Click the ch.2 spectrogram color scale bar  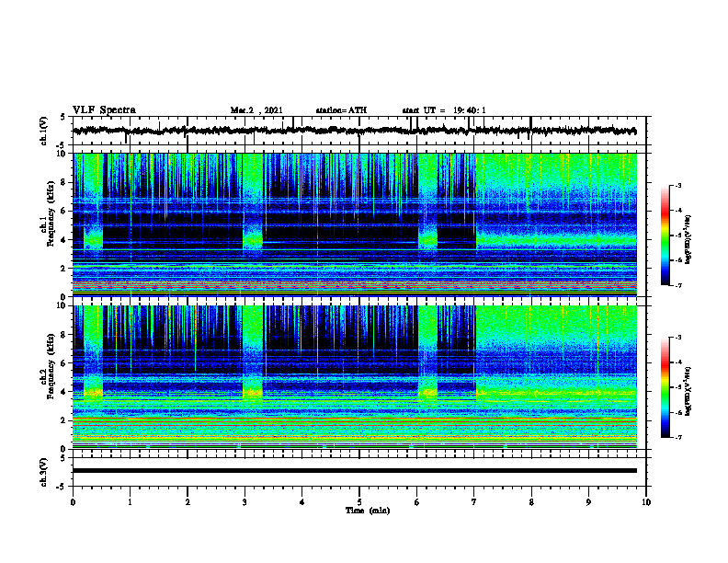coord(665,387)
